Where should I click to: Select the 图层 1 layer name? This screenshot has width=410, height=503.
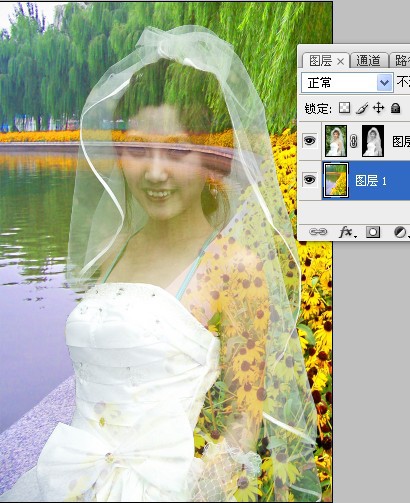click(x=371, y=181)
